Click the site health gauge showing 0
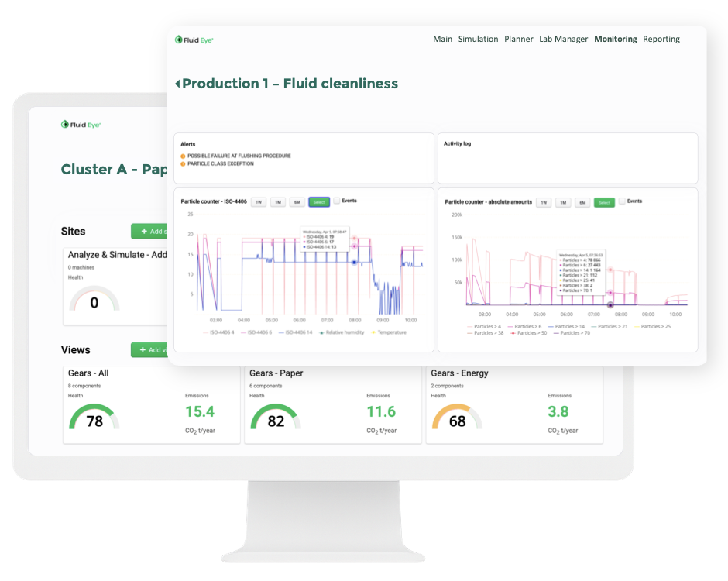The image size is (728, 581). click(x=94, y=298)
